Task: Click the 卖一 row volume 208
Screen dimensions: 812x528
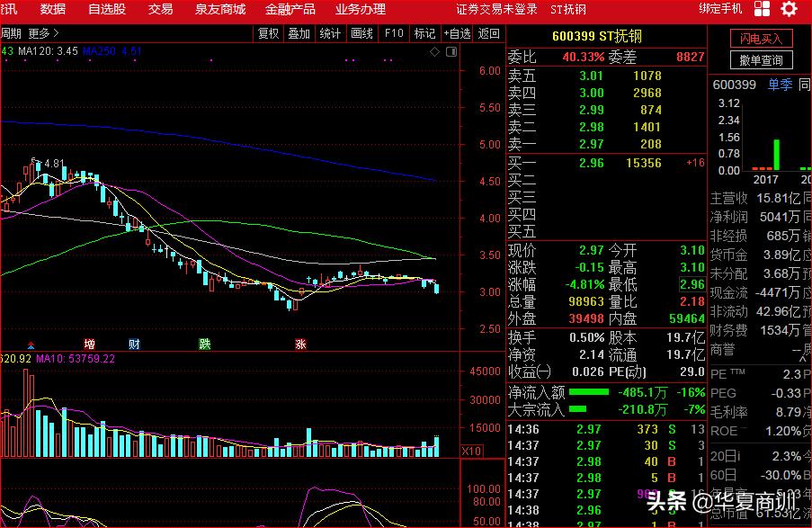Action: 650,144
